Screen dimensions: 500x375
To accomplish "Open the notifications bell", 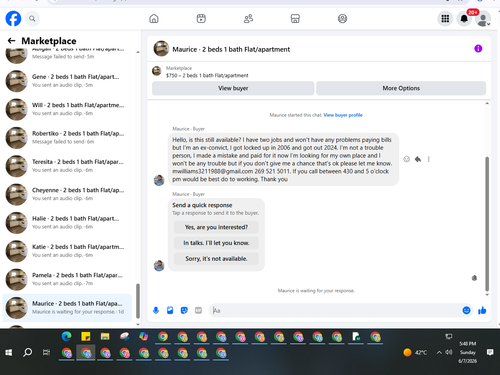I will [x=464, y=19].
